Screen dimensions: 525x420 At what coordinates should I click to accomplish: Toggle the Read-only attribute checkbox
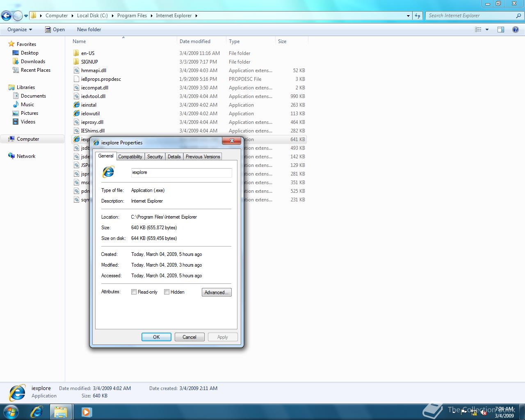point(134,292)
